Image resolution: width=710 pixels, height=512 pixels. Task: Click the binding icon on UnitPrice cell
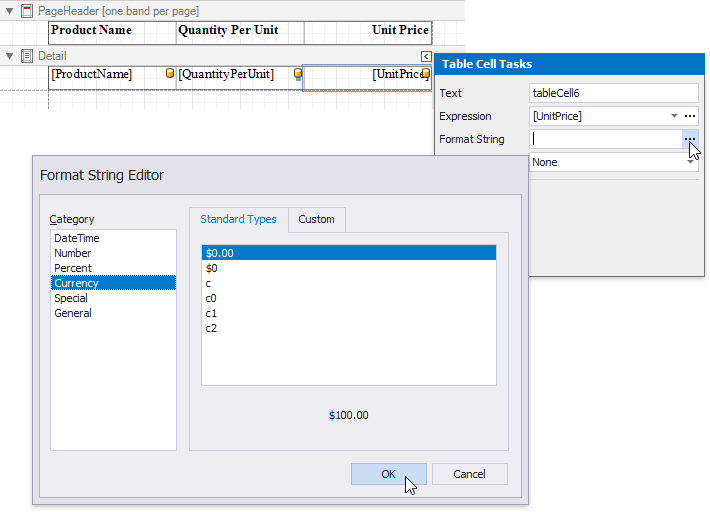point(426,74)
